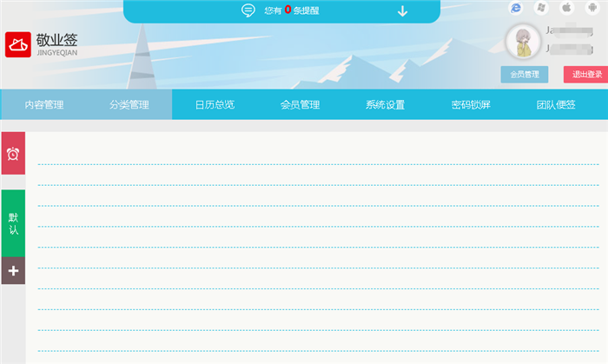Select the green 默认 category tab

click(x=13, y=223)
